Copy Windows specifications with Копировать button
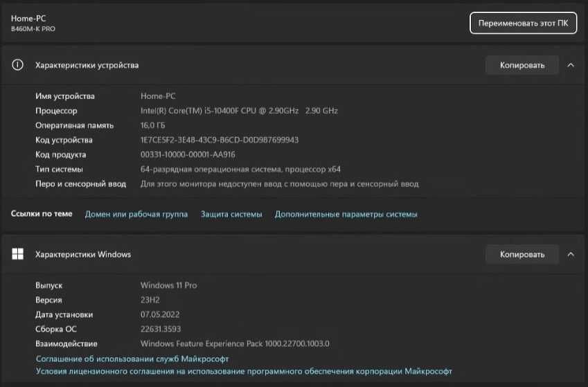The width and height of the screenshot is (588, 387). [522, 254]
